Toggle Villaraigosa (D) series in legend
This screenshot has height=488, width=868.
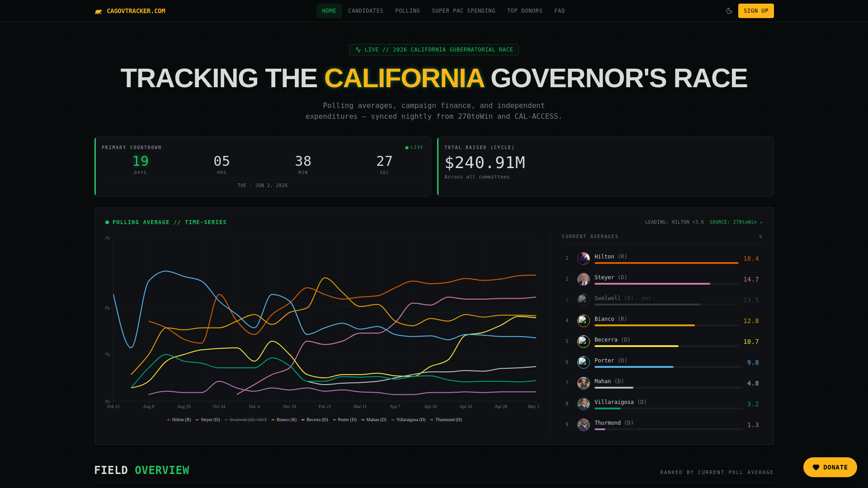[x=408, y=420]
